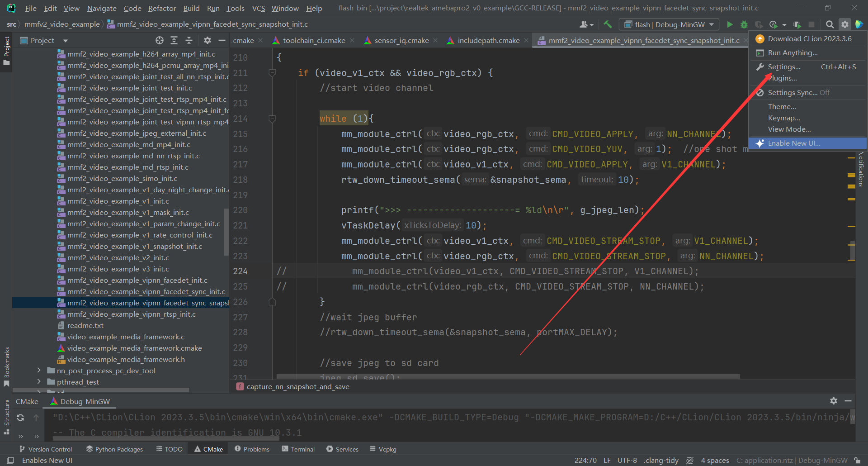868x466 pixels.
Task: Click Collapse All icon in Project panel
Action: [189, 40]
